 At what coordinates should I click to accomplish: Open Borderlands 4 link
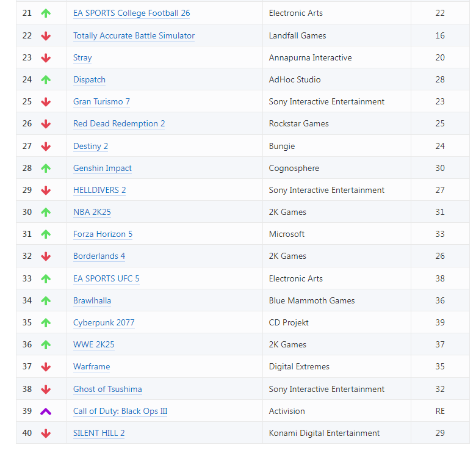click(99, 256)
